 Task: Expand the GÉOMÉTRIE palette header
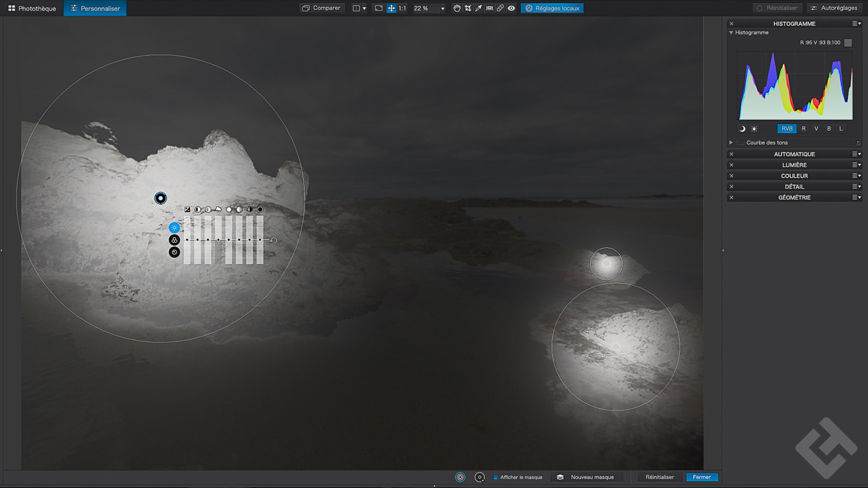[794, 197]
